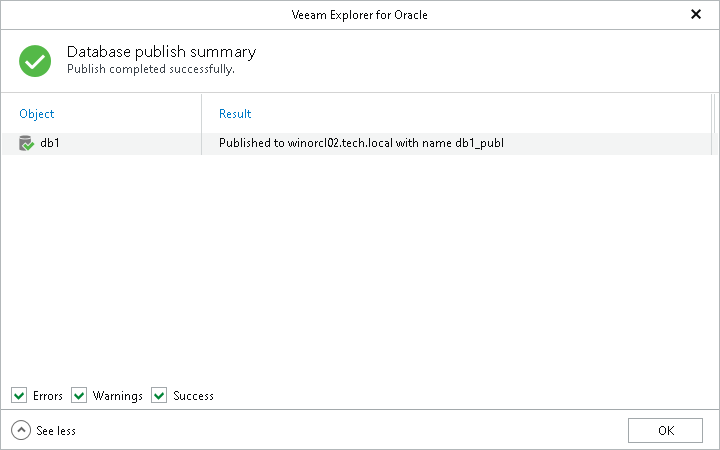The image size is (720, 450).
Task: Sort by the Object column header
Action: click(37, 114)
